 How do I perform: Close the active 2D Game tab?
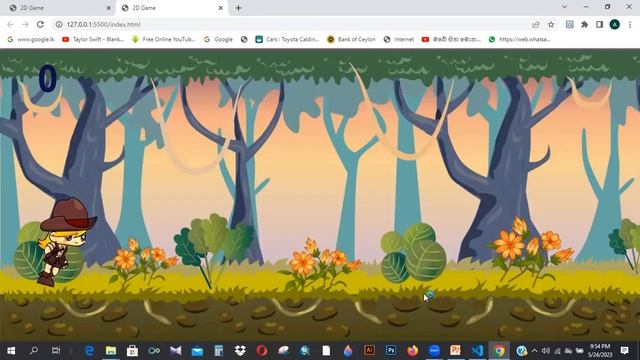[220, 8]
